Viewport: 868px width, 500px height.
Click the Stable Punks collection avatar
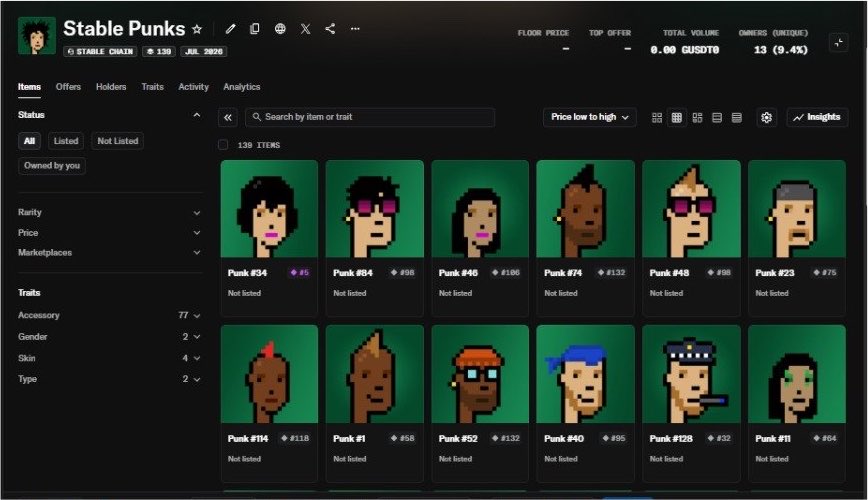(37, 35)
